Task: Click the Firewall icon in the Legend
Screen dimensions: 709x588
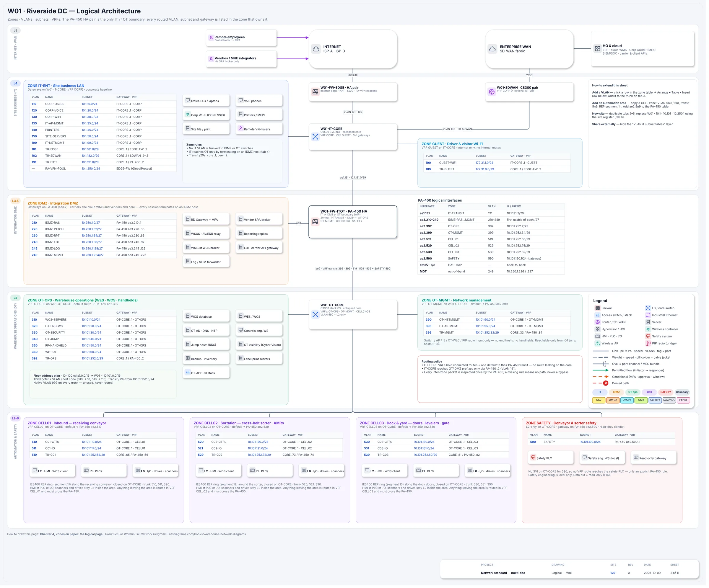Action: 598,308
